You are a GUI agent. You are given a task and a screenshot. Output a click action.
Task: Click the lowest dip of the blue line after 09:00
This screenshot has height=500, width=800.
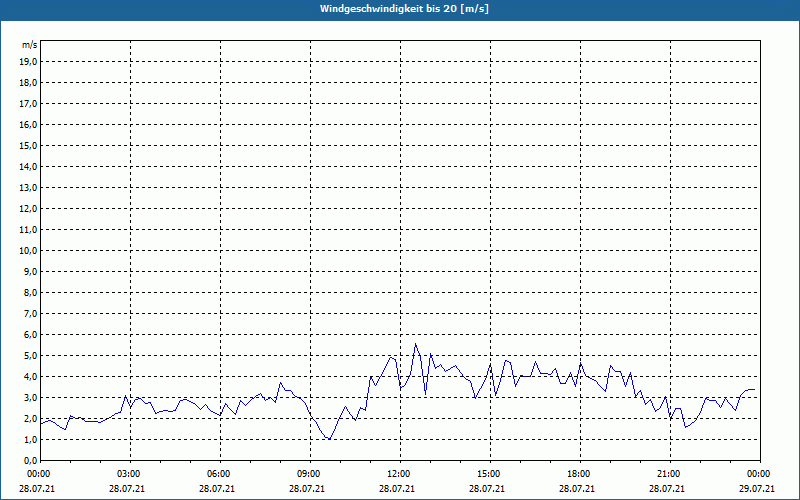click(x=329, y=439)
